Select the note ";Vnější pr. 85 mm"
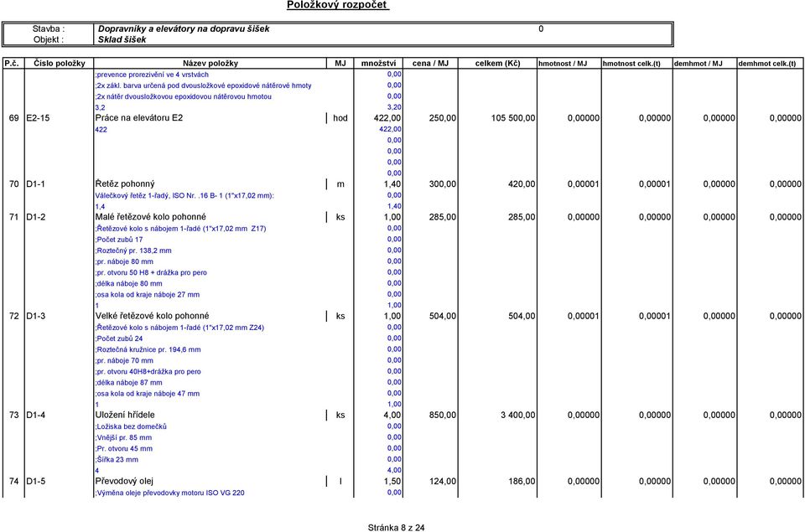The image size is (805, 532). (x=123, y=437)
